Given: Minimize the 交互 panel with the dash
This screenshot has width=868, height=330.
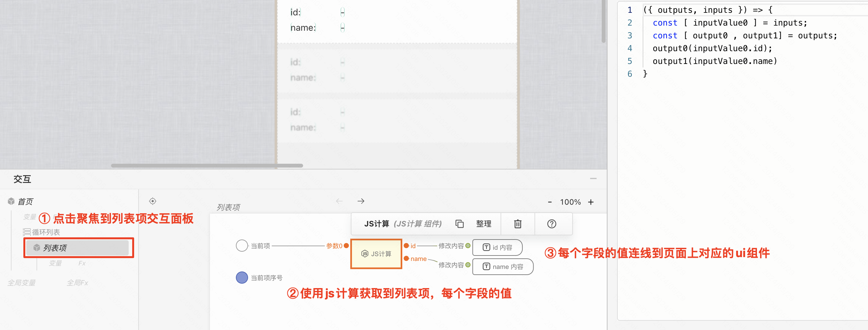Looking at the screenshot, I should click(593, 178).
